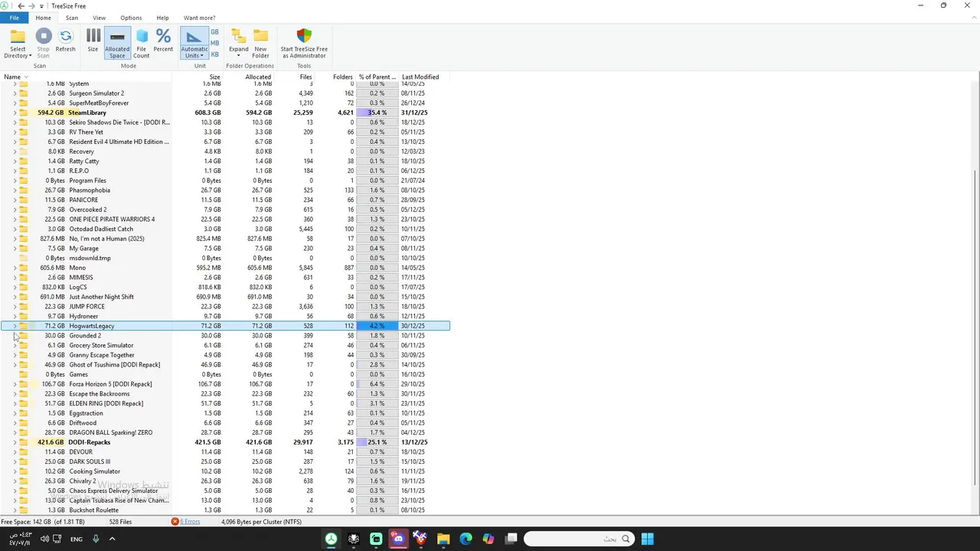The height and width of the screenshot is (551, 980).
Task: Start TreeSize Free as Administrator
Action: click(304, 44)
